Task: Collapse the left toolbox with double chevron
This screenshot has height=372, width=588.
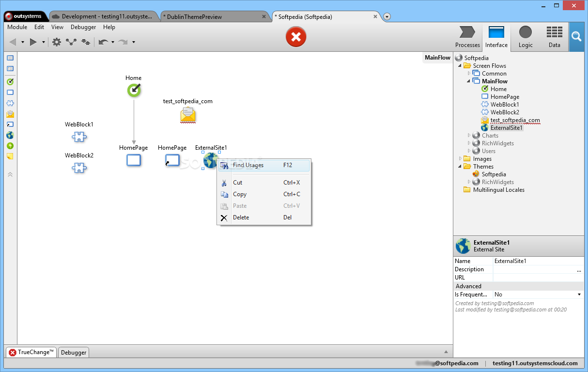Action: (10, 174)
